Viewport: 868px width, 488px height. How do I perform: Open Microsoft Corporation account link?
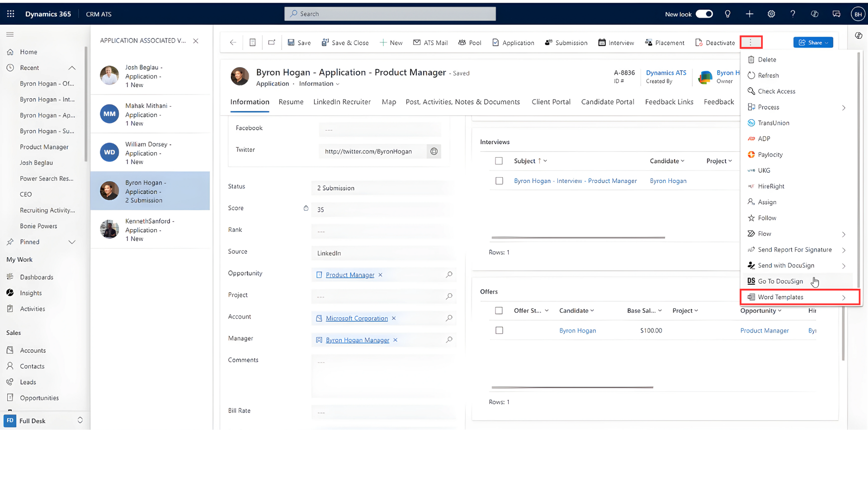[357, 318]
